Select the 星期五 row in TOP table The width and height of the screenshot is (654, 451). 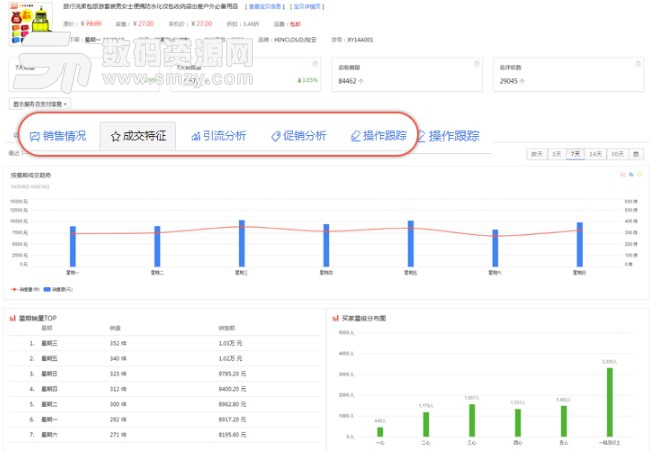click(165, 358)
